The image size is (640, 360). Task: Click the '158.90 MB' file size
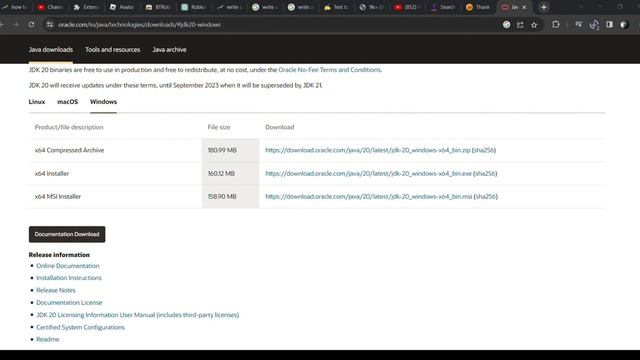(222, 196)
